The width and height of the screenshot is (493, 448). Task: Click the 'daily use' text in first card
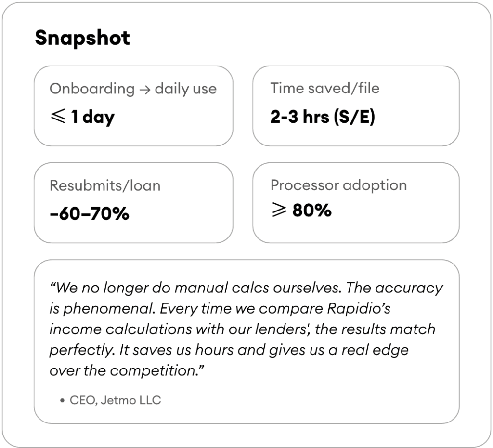185,89
